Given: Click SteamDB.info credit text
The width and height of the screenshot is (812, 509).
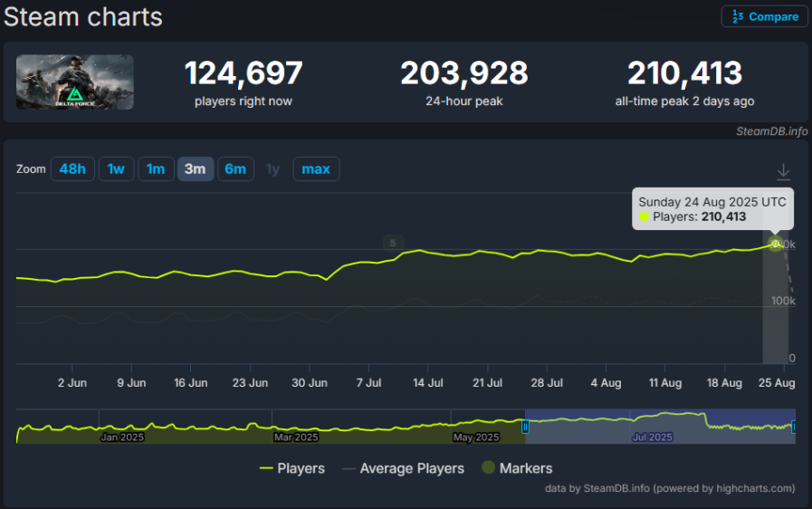Looking at the screenshot, I should coord(771,131).
